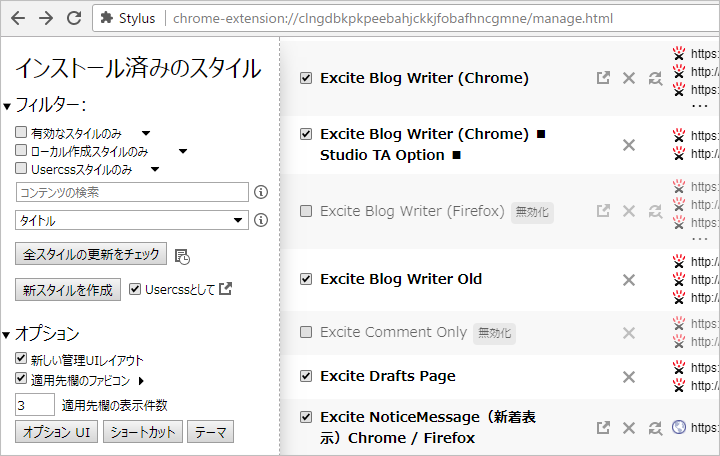Delete Excite Drafts Page style
This screenshot has height=456, width=720.
629,377
